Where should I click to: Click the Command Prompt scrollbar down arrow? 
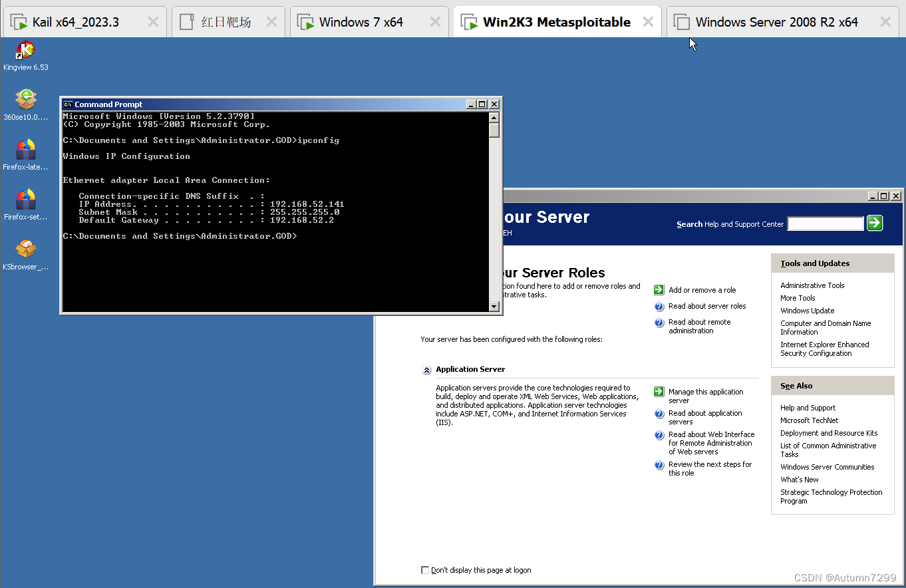494,307
